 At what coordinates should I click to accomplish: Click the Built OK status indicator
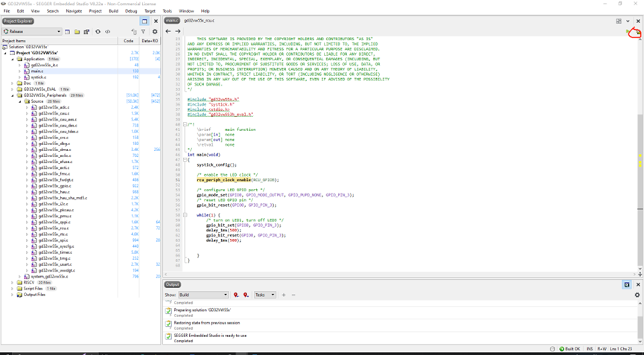click(569, 348)
